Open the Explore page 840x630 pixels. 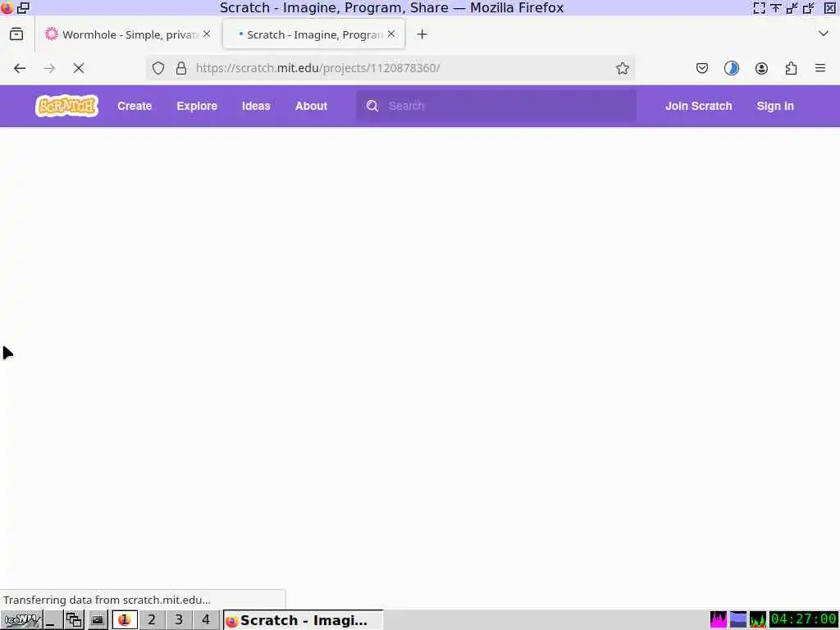pos(197,106)
